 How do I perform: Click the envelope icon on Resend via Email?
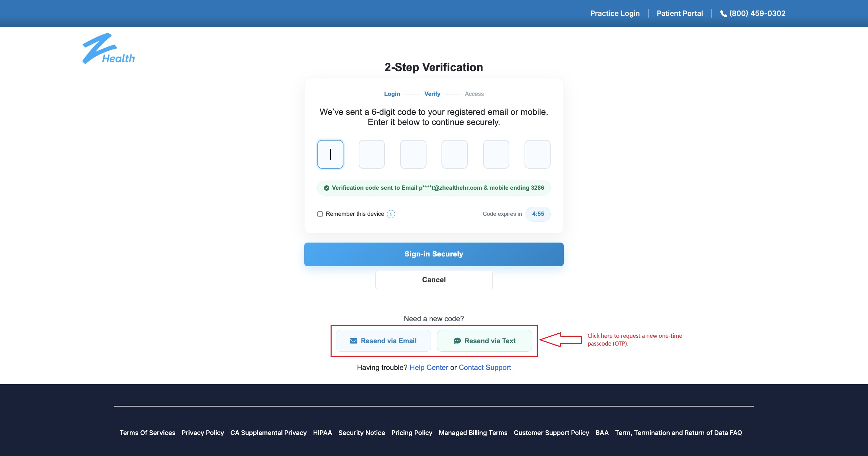354,341
